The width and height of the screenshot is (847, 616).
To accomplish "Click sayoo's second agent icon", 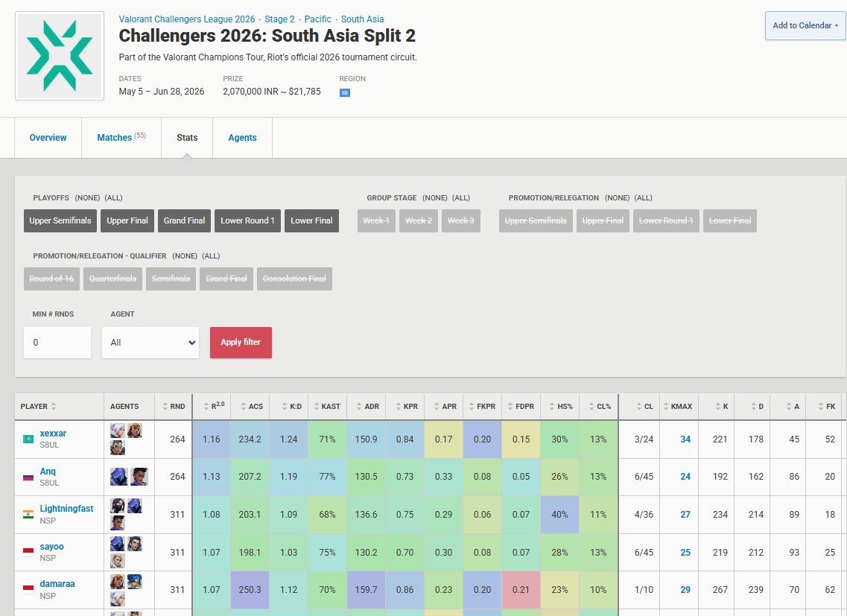I will [x=135, y=544].
